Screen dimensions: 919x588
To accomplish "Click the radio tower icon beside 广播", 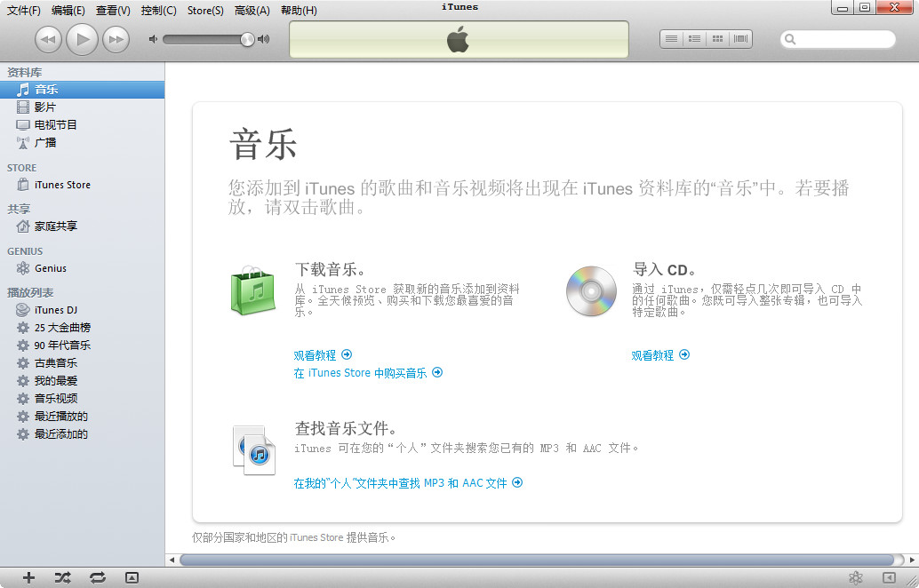I will [23, 142].
